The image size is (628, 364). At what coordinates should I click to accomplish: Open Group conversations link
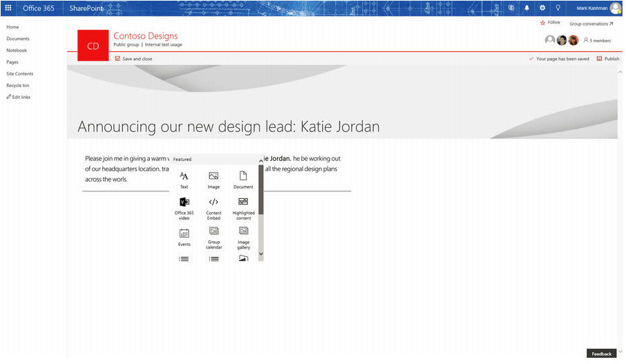coord(591,23)
